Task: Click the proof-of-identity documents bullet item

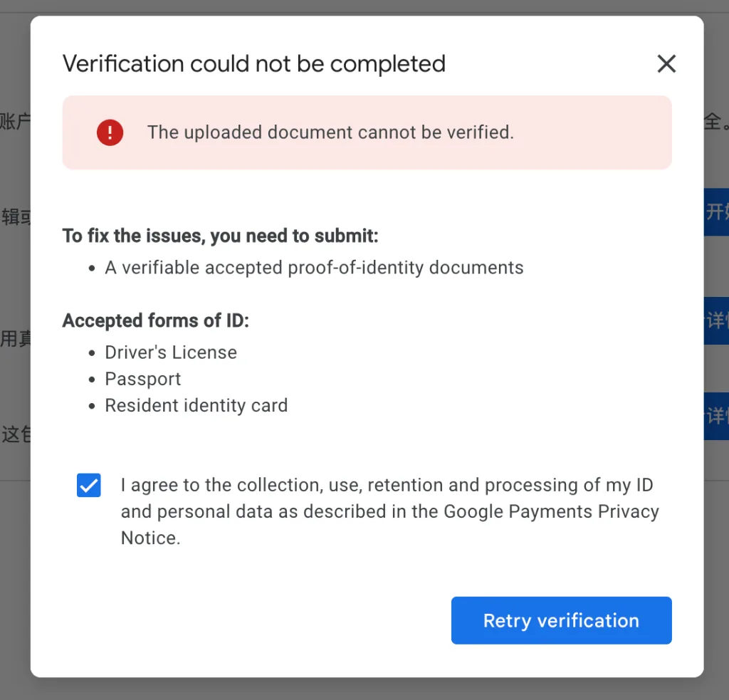Action: (314, 267)
